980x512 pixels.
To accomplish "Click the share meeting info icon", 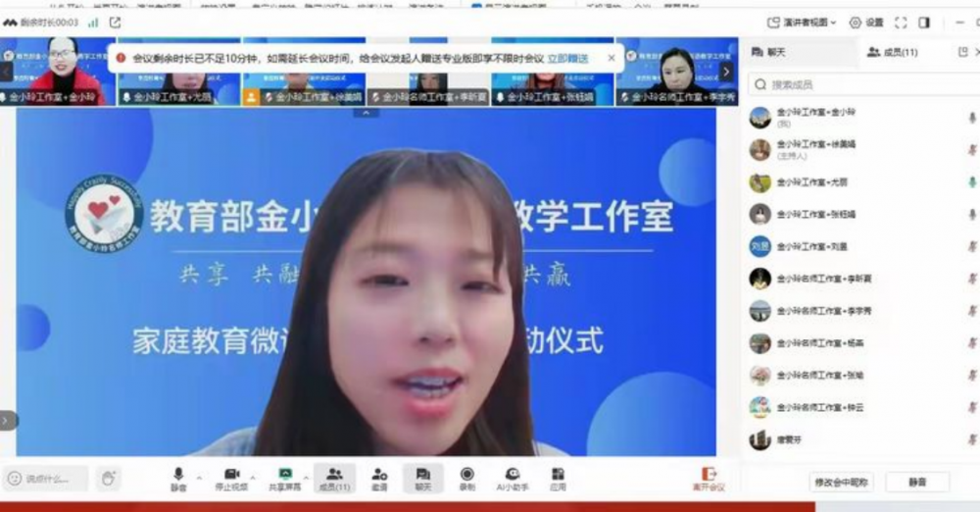I will 115,23.
